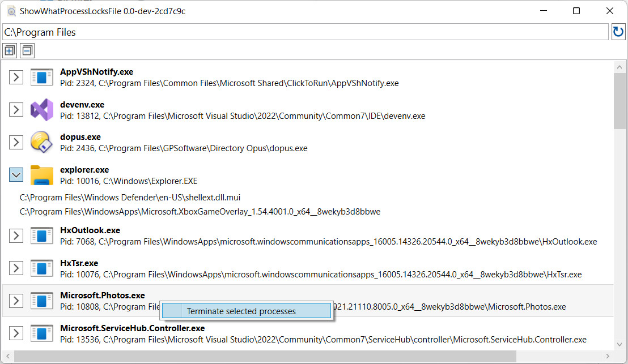Viewport: 628px width, 364px height.
Task: Click the vertical scrollbar thumb
Action: [x=619, y=101]
